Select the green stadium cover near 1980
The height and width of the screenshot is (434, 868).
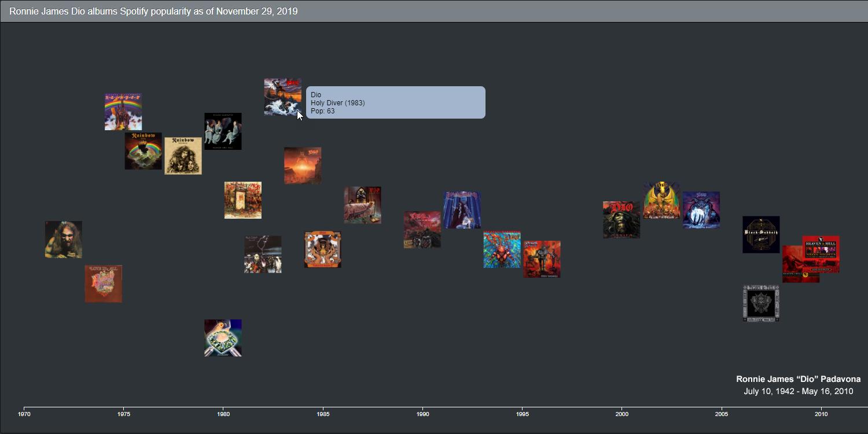tap(223, 338)
